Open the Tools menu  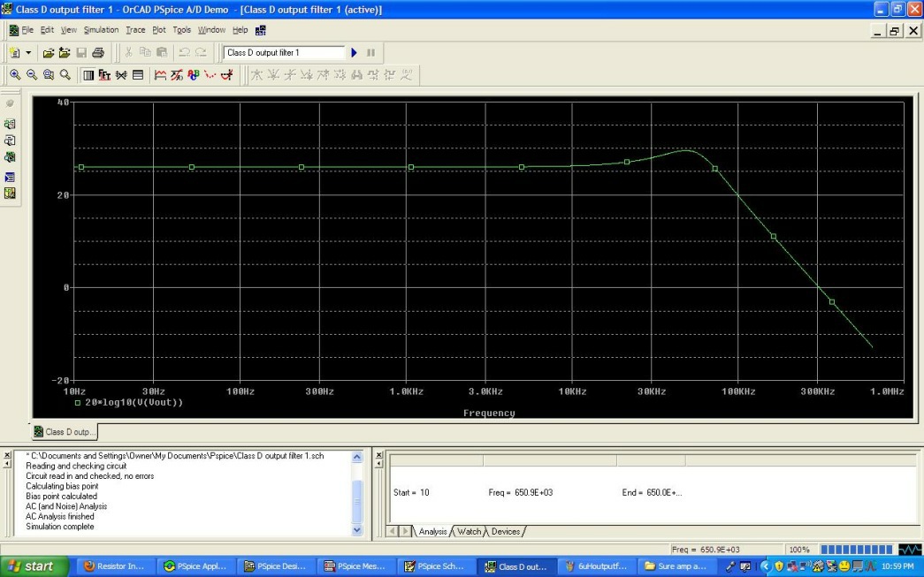click(x=181, y=30)
